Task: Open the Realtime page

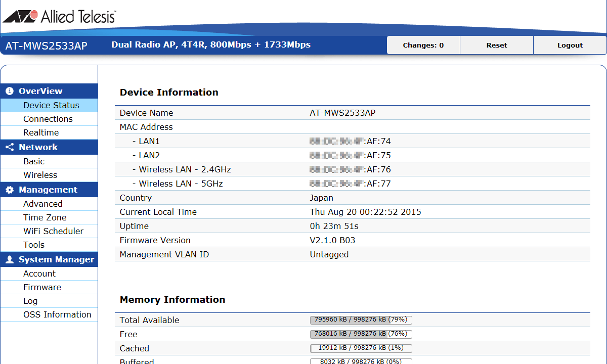Action: pos(49,132)
